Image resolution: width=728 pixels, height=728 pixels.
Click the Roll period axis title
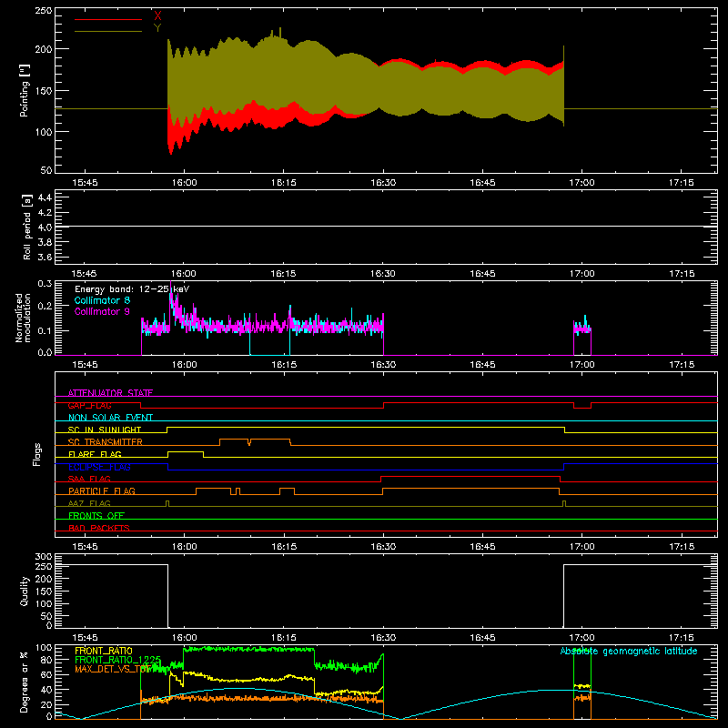click(27, 227)
